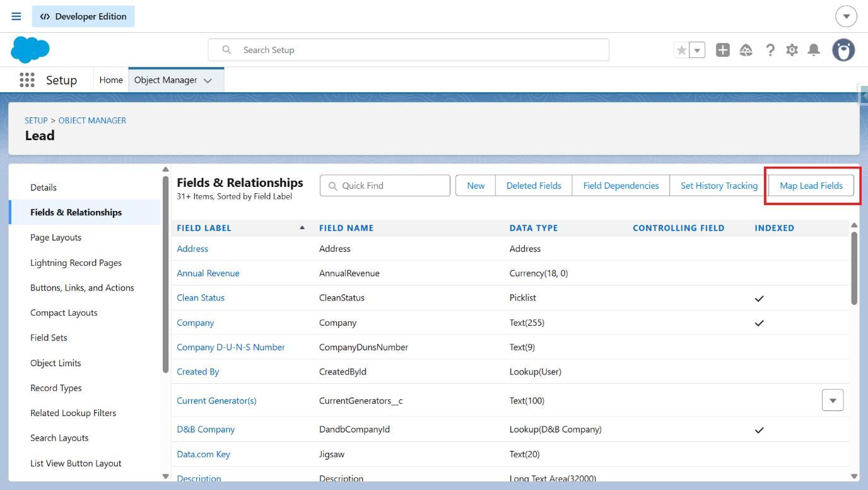Open the D&B Company field link
868x490 pixels.
[x=206, y=429]
